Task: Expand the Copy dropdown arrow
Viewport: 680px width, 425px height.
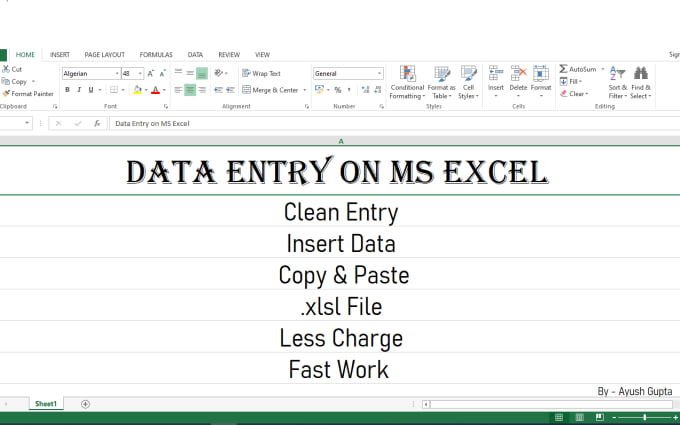Action: pyautogui.click(x=33, y=81)
